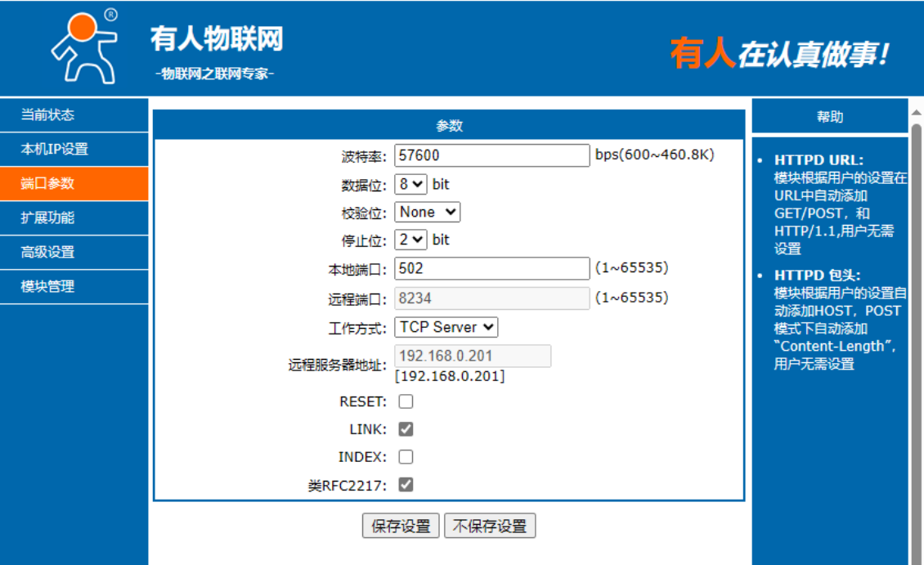Click the 不保存设置 button
Viewport: 924px width, 565px height.
tap(490, 526)
